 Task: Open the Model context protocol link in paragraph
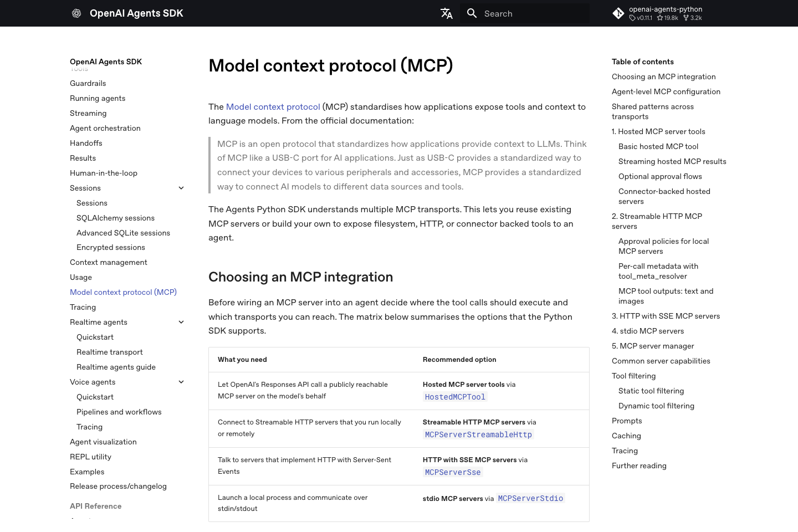point(273,106)
